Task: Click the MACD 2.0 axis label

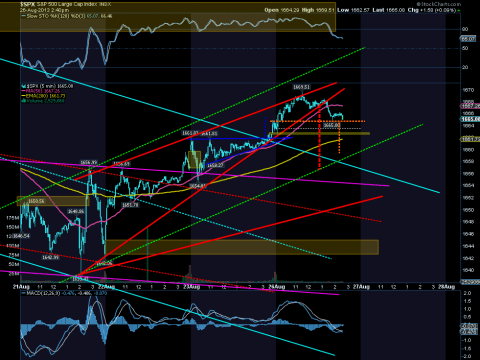Action: (x=467, y=293)
